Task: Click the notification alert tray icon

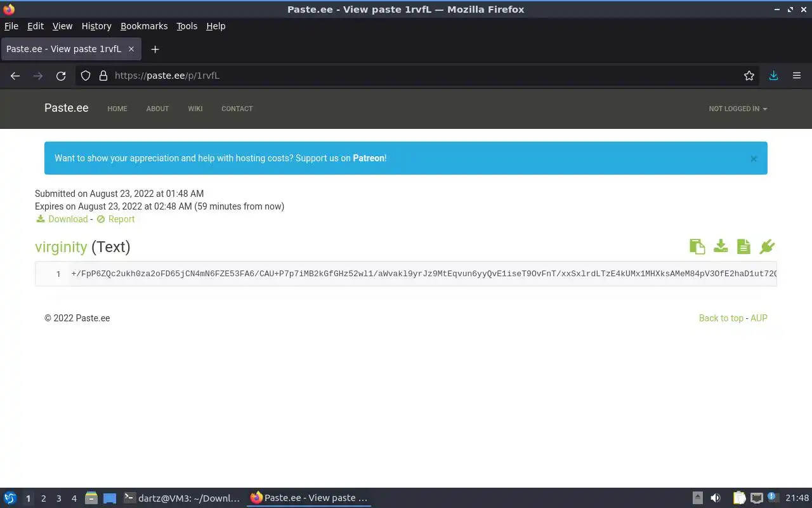Action: point(772,497)
